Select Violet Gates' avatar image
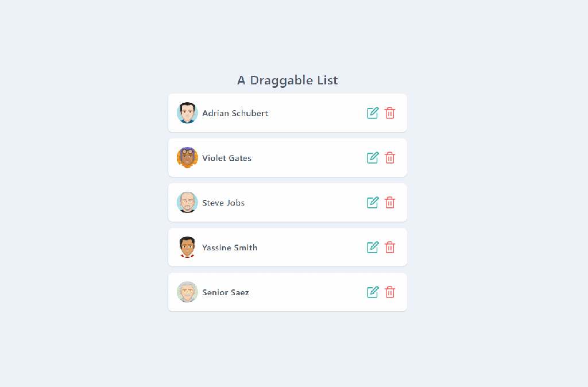The height and width of the screenshot is (387, 588). pyautogui.click(x=187, y=158)
